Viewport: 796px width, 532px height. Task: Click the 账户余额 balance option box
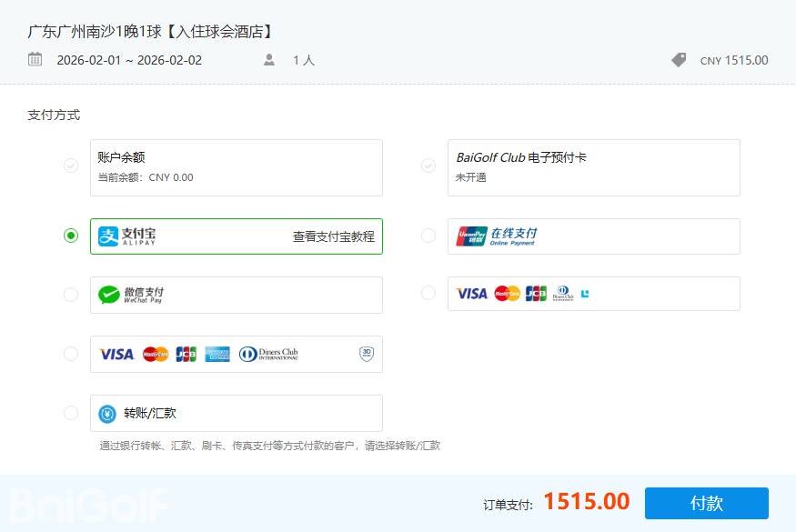pyautogui.click(x=236, y=167)
